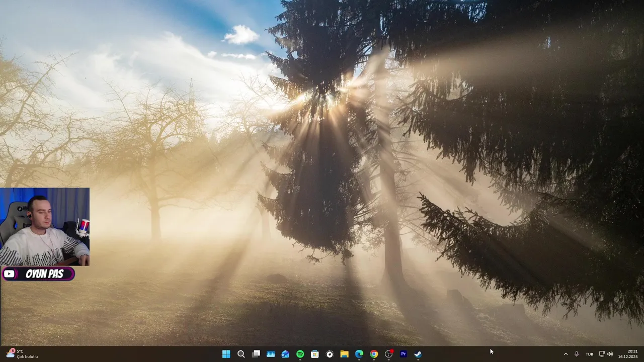
Task: Open Steam from the taskbar
Action: coord(418,354)
